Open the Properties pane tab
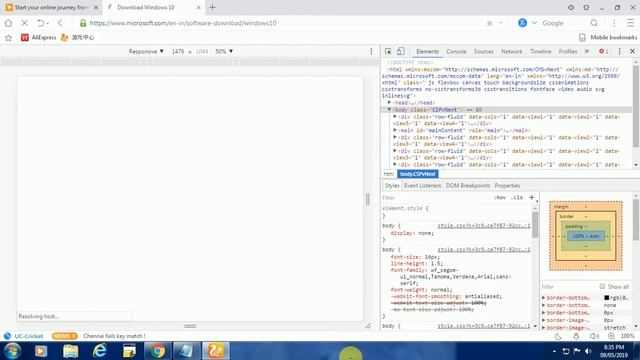This screenshot has width=640, height=360. pyautogui.click(x=507, y=186)
